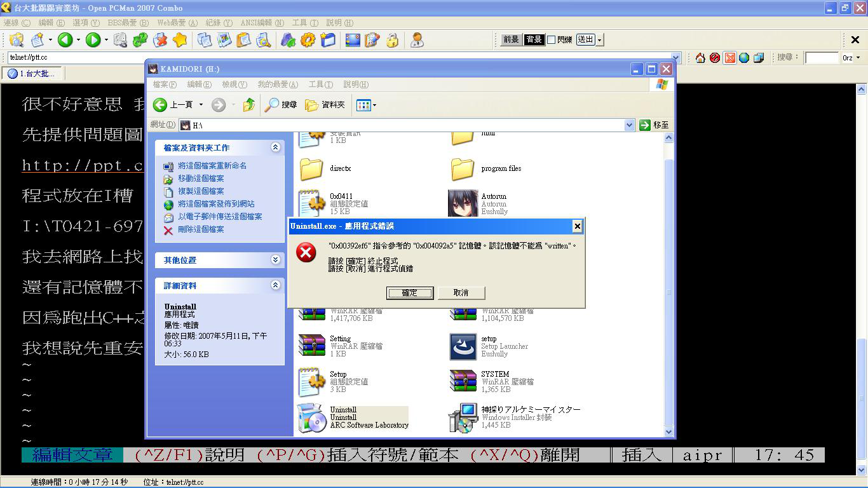
Task: Click the 資料夾 folders button in Explorer toolbar
Action: (325, 105)
